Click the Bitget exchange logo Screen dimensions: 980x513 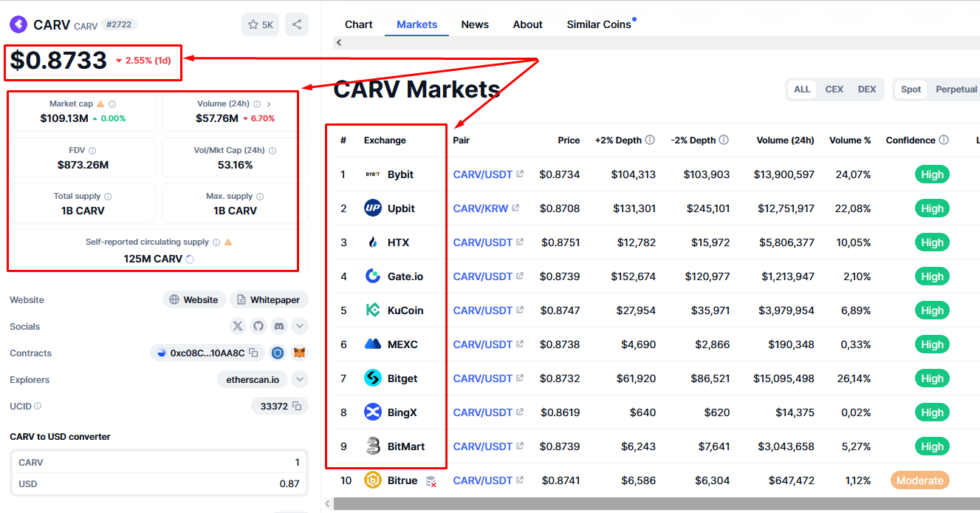[x=373, y=378]
